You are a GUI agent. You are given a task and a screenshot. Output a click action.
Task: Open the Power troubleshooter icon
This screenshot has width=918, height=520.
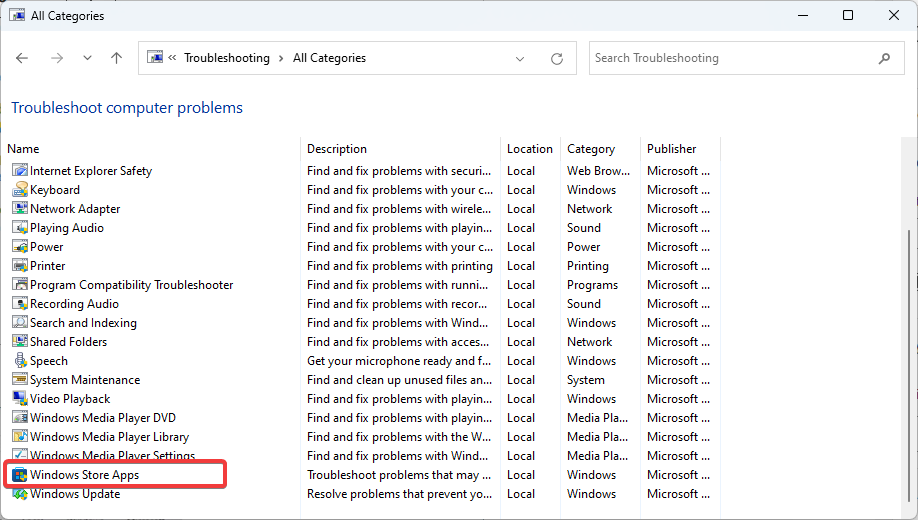(20, 247)
